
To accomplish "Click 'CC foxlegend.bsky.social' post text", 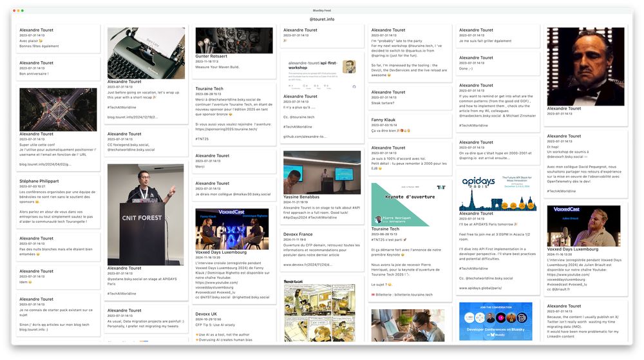I will [131, 147].
